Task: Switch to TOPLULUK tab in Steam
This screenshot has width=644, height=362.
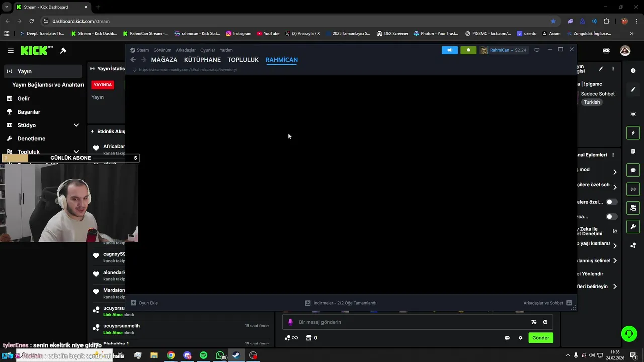Action: [243, 60]
